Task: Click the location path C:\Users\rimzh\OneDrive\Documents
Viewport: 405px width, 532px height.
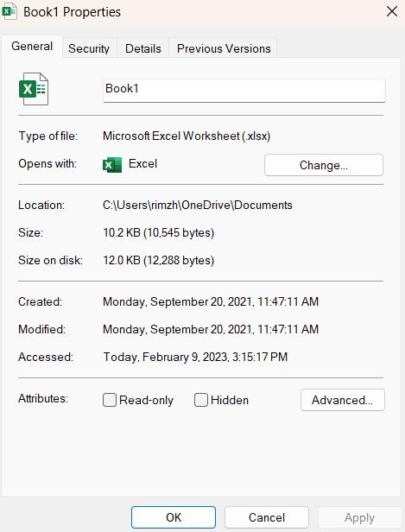Action: pyautogui.click(x=198, y=206)
